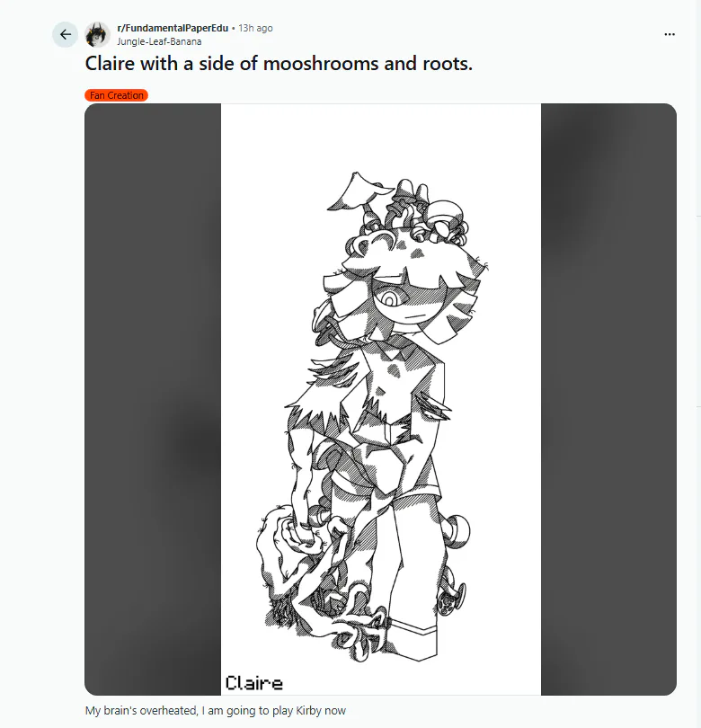The image size is (701, 728).
Task: Open the Claire artwork in full view
Action: (x=381, y=399)
